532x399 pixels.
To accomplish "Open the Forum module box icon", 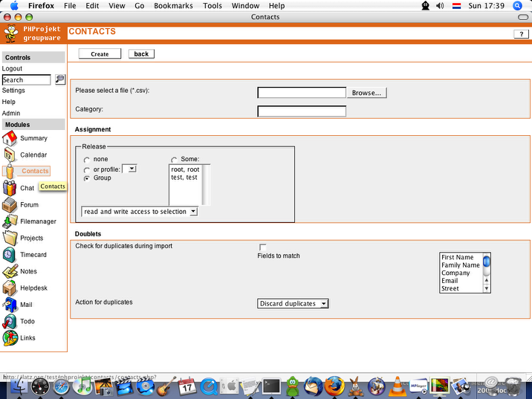I will click(10, 204).
